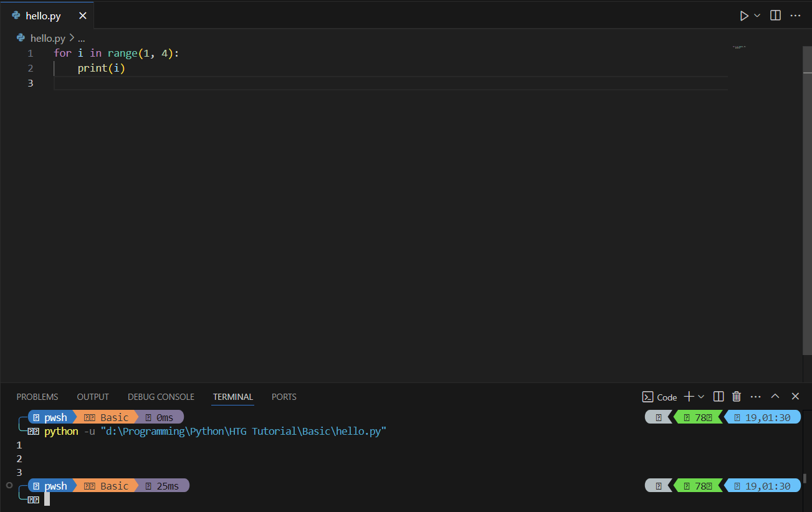The width and height of the screenshot is (812, 512).
Task: Open the run options dropdown arrow
Action: click(x=758, y=16)
